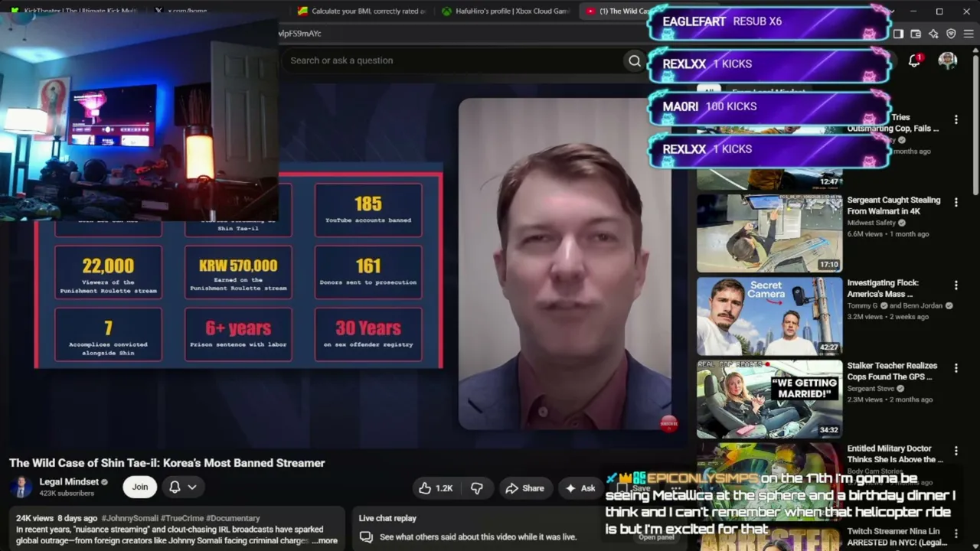Open the browser wallet icon
The image size is (980, 551).
tap(916, 34)
